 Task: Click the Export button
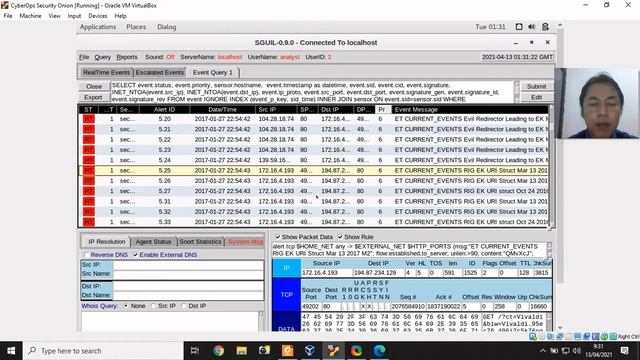click(x=93, y=97)
